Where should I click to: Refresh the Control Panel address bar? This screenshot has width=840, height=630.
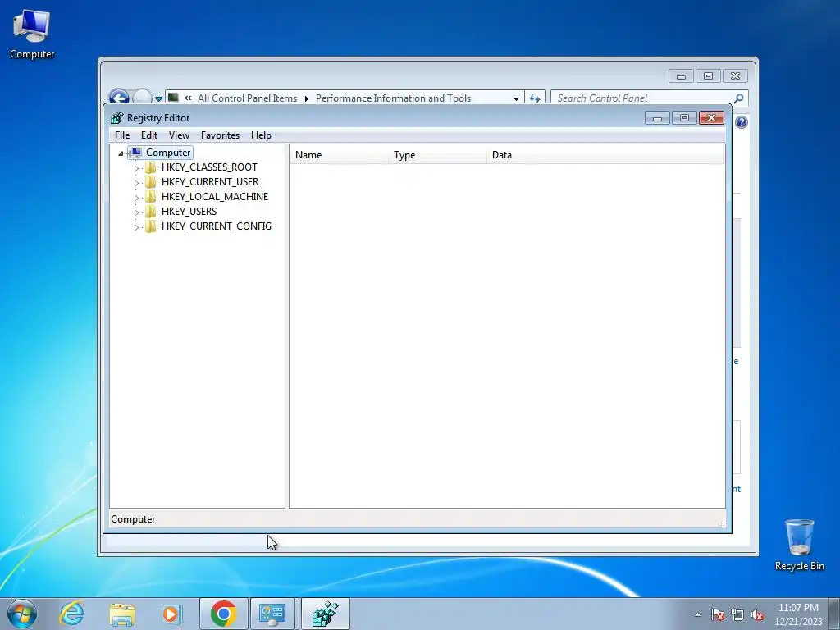pyautogui.click(x=535, y=98)
